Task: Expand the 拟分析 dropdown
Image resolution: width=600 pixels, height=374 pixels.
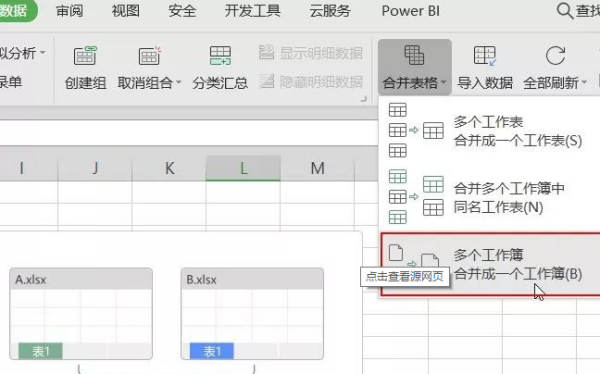Action: [x=42, y=52]
